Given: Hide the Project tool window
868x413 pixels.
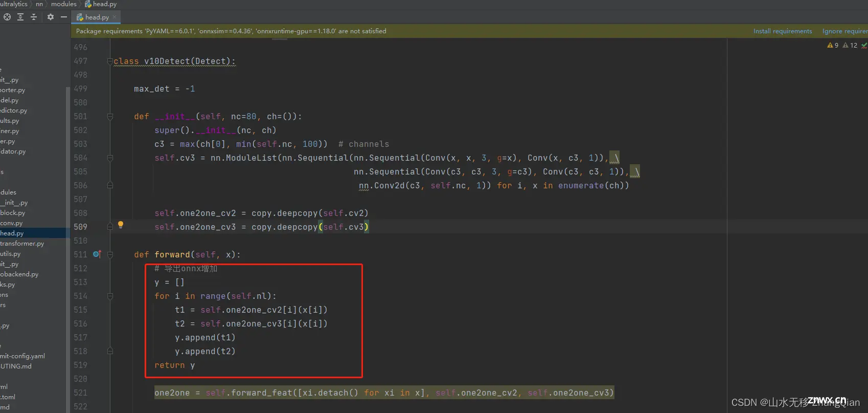Looking at the screenshot, I should pos(64,17).
